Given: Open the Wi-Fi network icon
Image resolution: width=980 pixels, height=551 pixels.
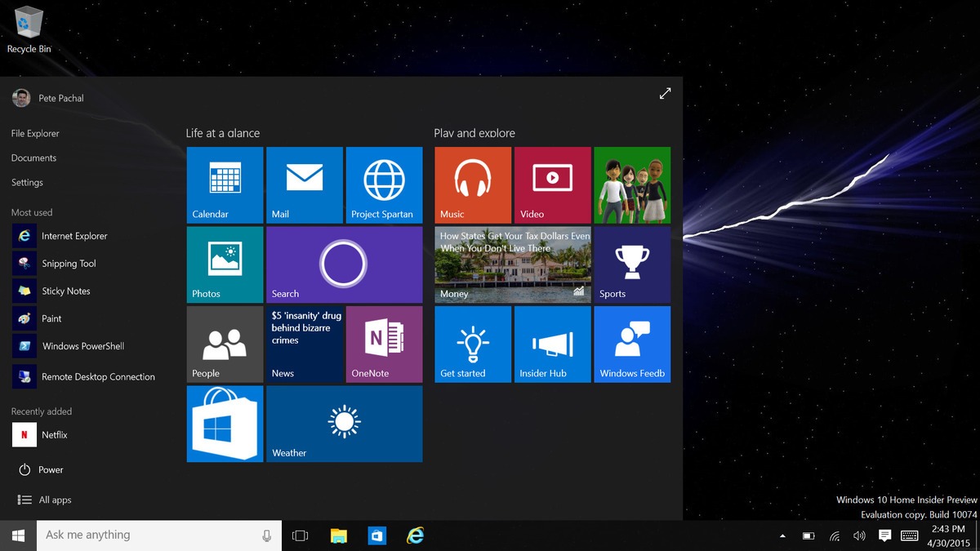Looking at the screenshot, I should 834,536.
